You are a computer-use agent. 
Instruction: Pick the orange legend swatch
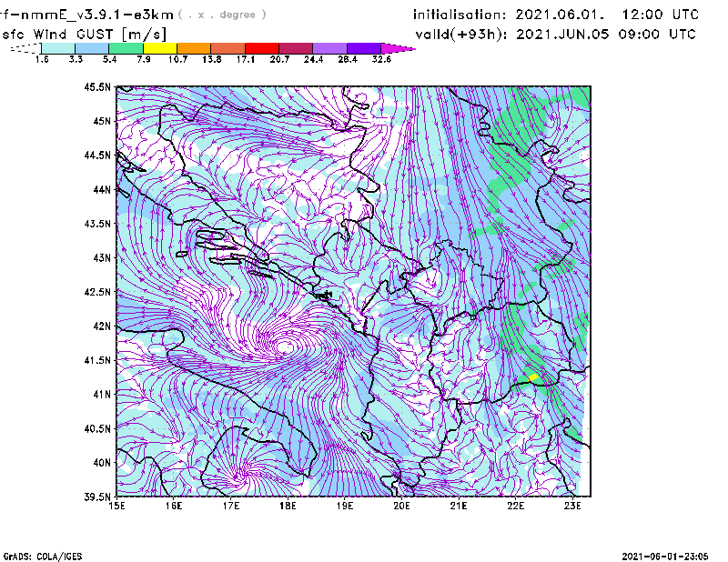pos(194,48)
